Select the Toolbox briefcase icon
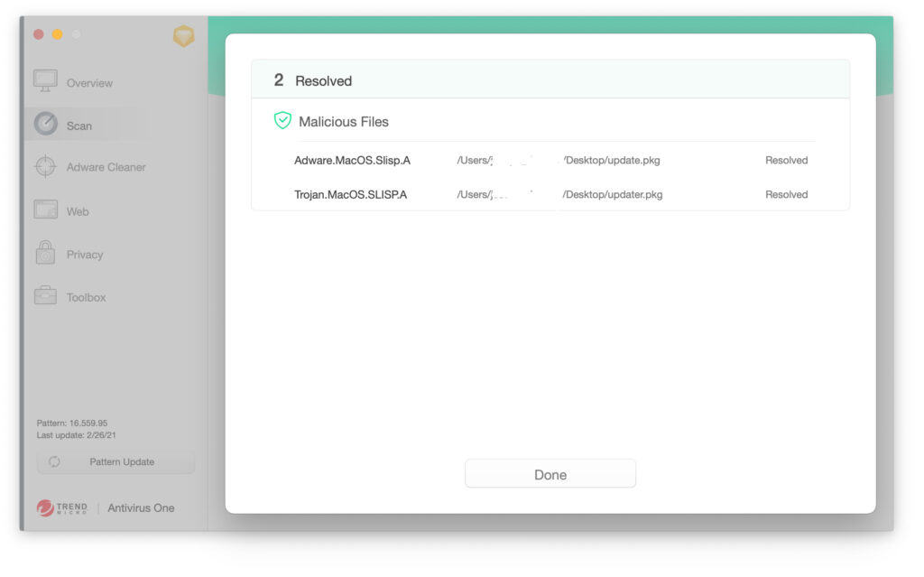The height and width of the screenshot is (577, 924). [46, 296]
